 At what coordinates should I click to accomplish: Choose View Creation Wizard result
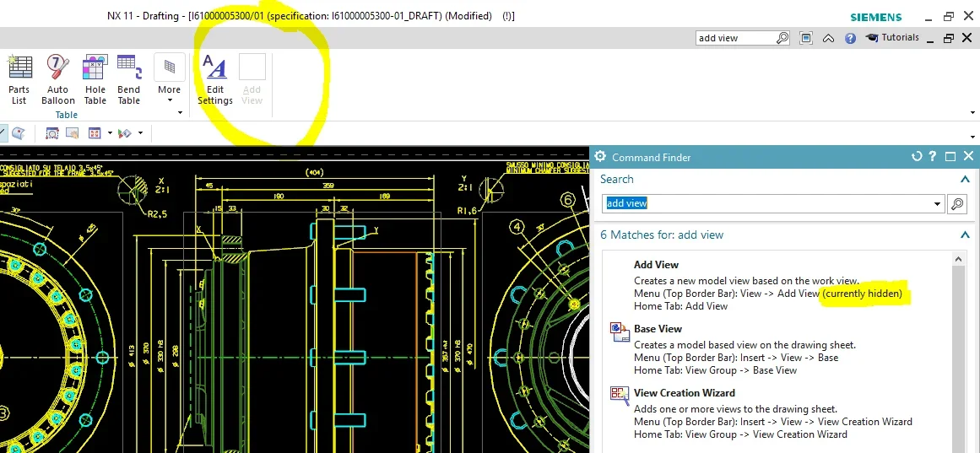coord(684,393)
